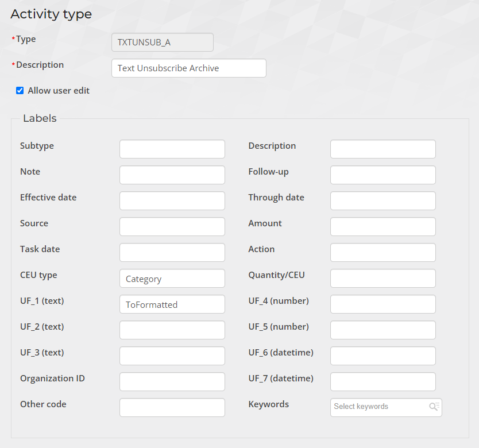This screenshot has width=479, height=448.
Task: Click the Other code text field
Action: point(172,408)
